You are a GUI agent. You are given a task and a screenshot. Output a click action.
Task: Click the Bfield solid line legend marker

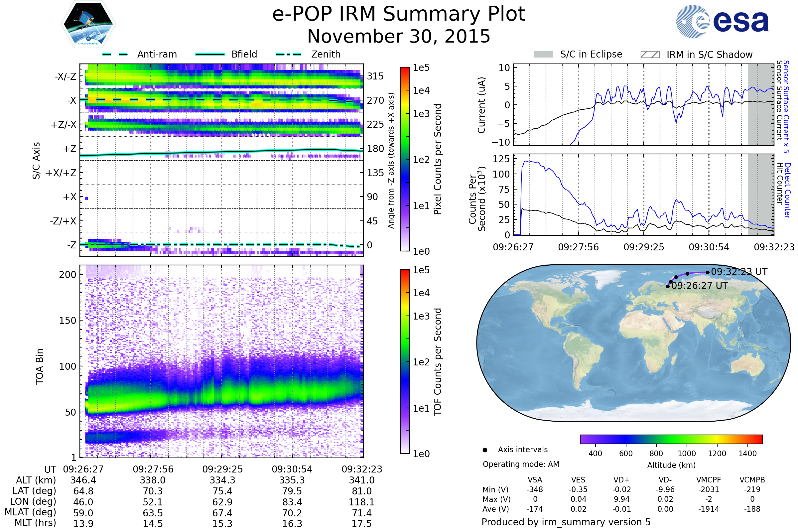(x=210, y=54)
